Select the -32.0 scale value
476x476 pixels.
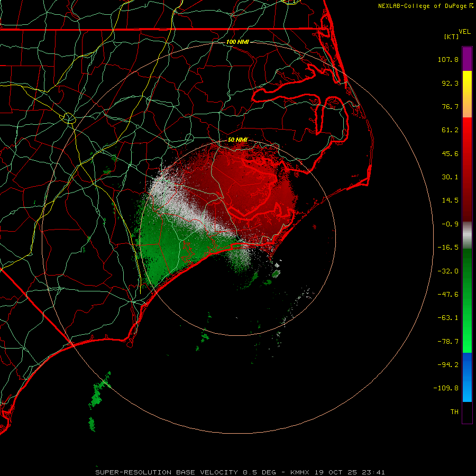pyautogui.click(x=448, y=271)
